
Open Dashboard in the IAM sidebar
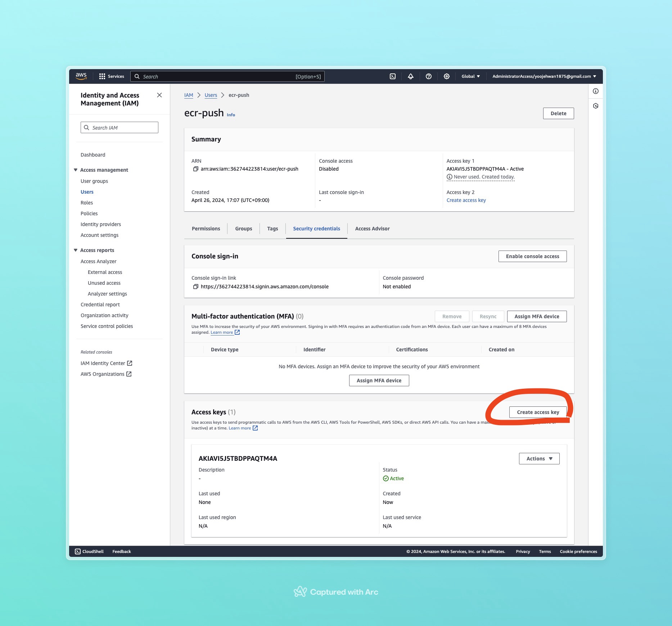93,155
